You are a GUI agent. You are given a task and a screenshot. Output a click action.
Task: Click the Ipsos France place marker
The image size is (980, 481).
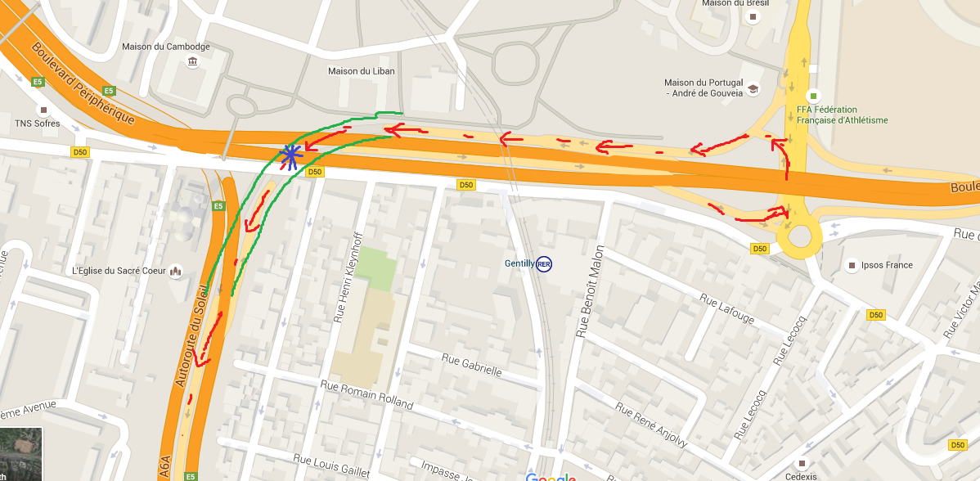click(x=852, y=265)
